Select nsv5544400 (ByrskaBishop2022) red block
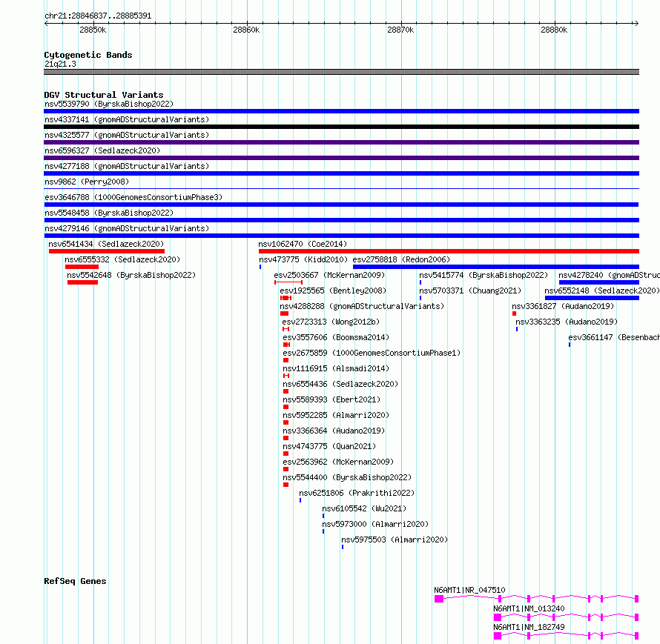This screenshot has width=660, height=644. coord(286,485)
